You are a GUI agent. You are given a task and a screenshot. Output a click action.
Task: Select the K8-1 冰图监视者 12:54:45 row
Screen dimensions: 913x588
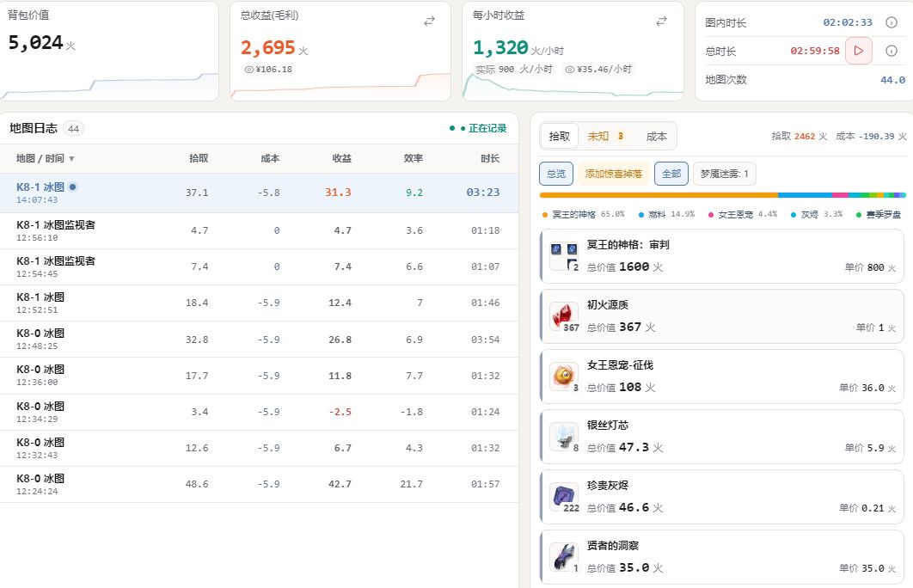[x=259, y=266]
